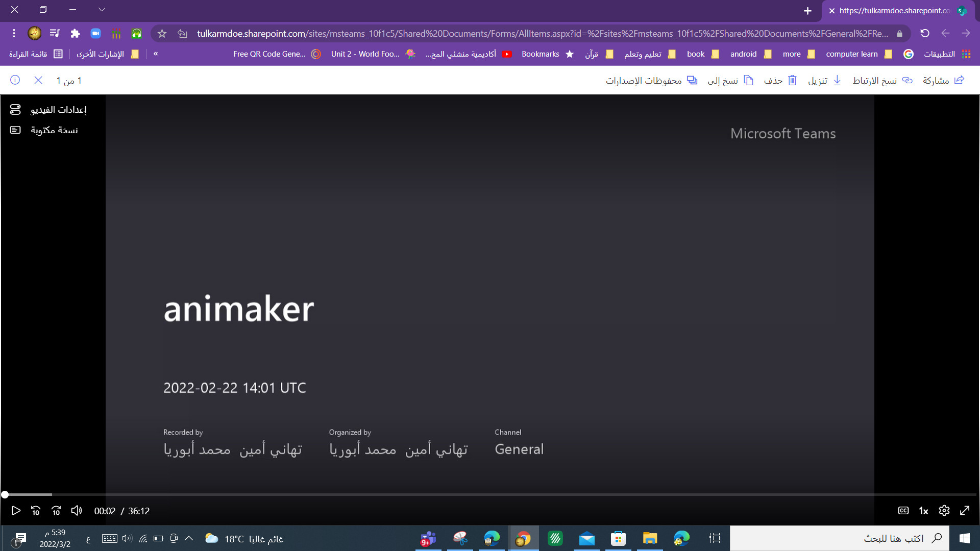Open the تعليم وتعلم bookmarks folder

[x=650, y=54]
